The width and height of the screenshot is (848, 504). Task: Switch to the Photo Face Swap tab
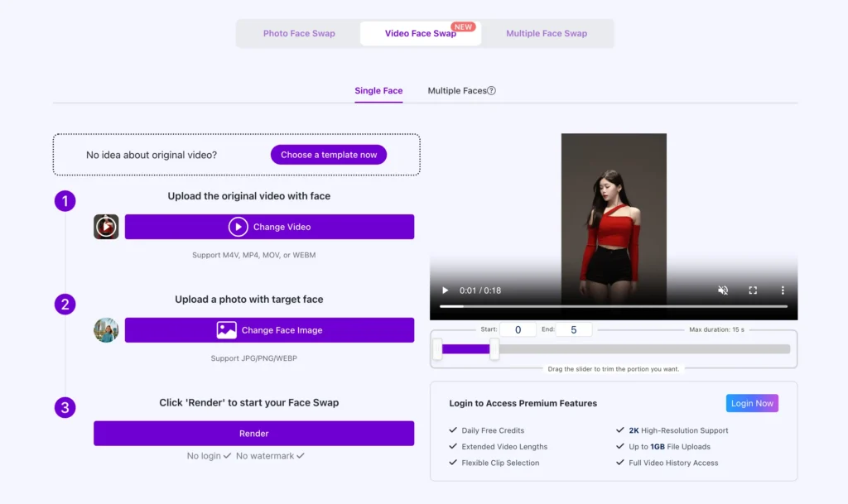coord(299,34)
